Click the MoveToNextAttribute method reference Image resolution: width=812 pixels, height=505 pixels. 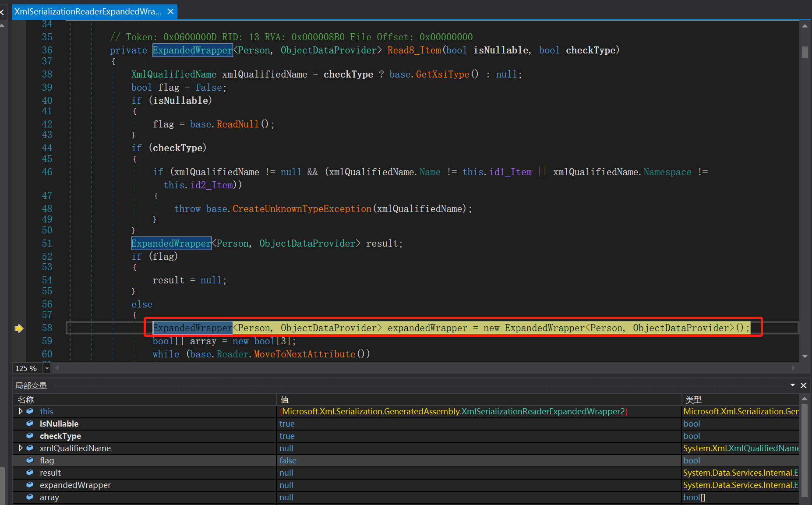(304, 354)
